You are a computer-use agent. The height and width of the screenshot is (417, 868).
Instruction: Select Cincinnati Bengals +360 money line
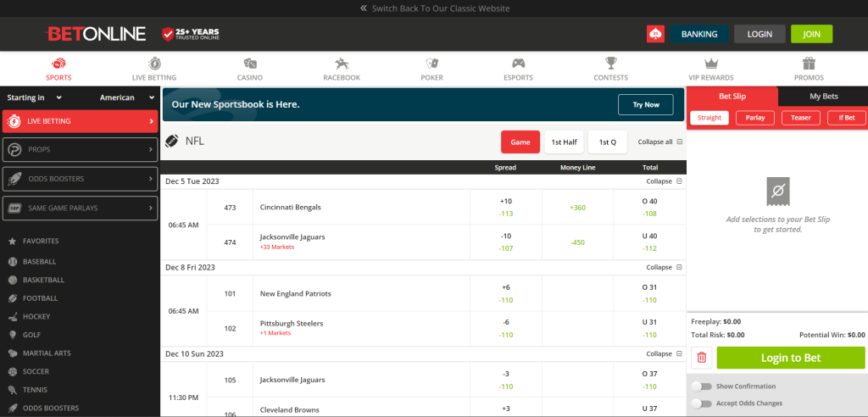point(577,207)
